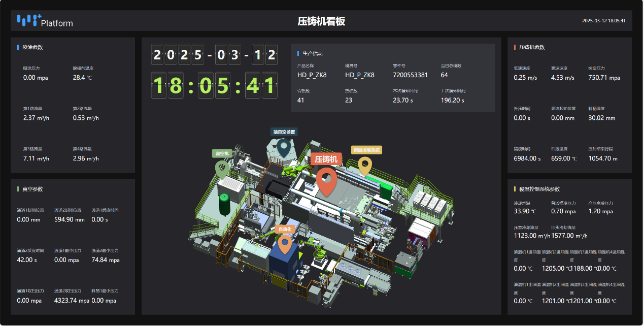The height and width of the screenshot is (326, 644).
Task: Click the 压铸机 red label tag
Action: click(x=326, y=159)
